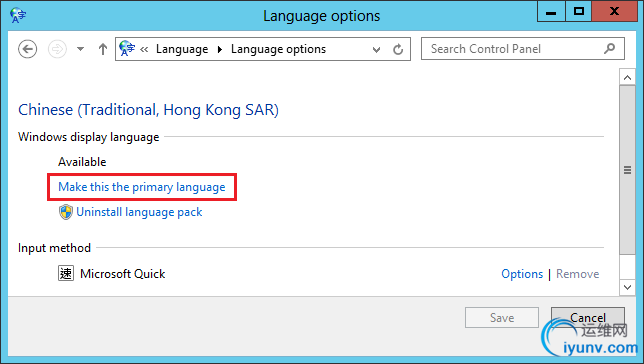
Task: Click the search magnifier icon
Action: (610, 48)
